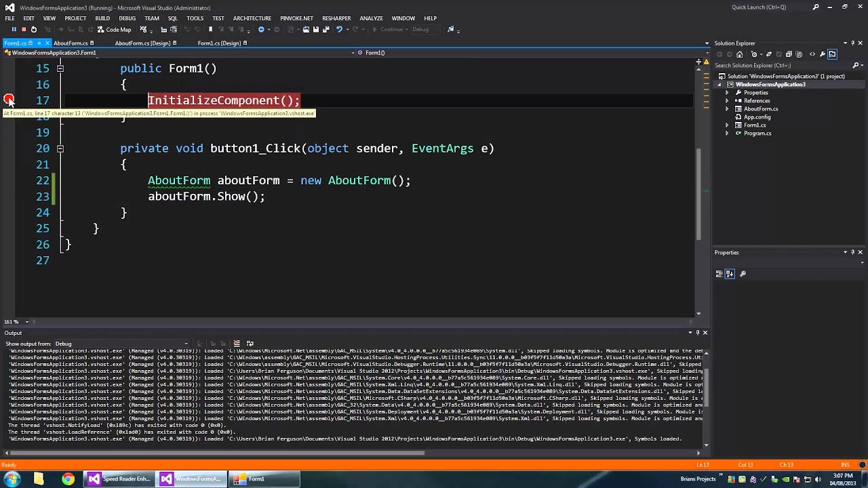Toggle Preview Selected Items in Solution Explorer
The width and height of the screenshot is (868, 488).
[833, 54]
